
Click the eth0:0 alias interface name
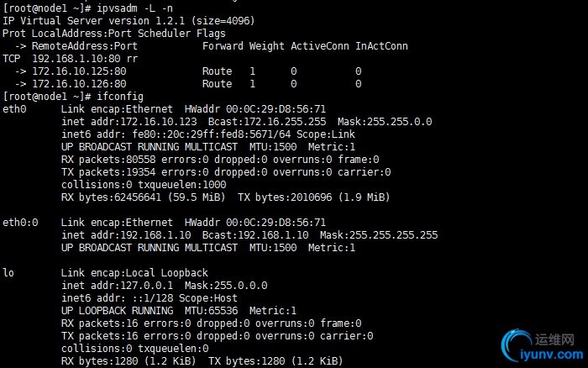(20, 223)
